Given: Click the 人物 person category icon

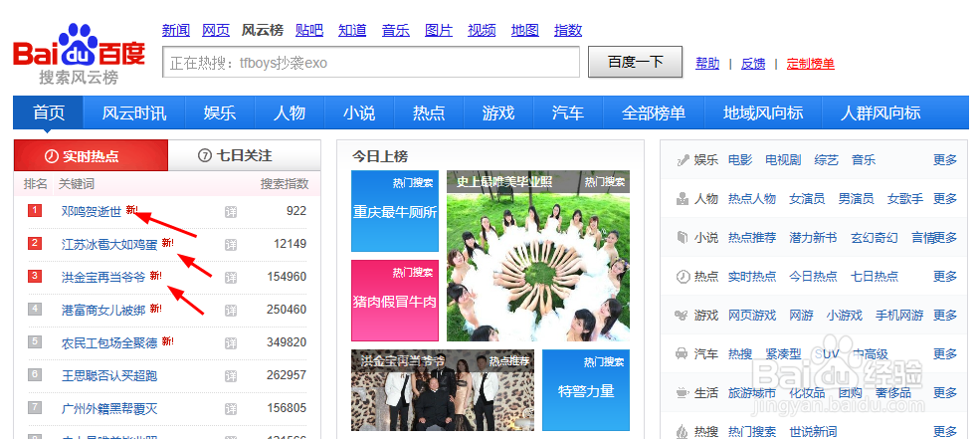Looking at the screenshot, I should [683, 199].
